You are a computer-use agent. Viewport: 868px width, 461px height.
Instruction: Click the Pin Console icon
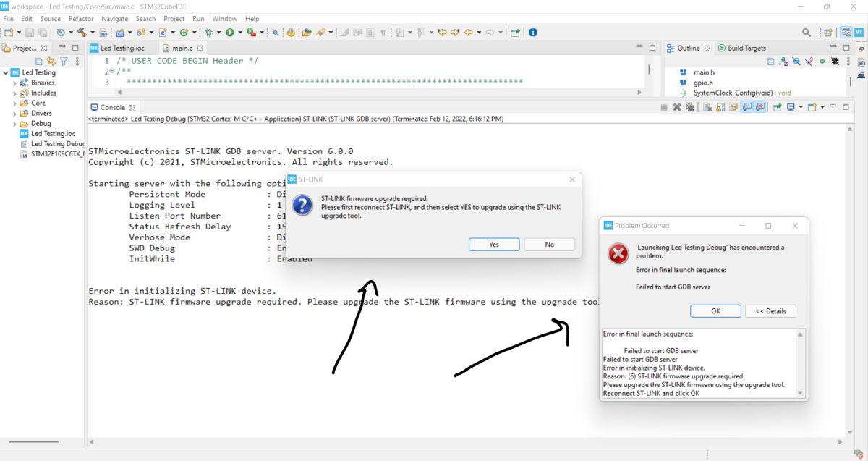(777, 107)
